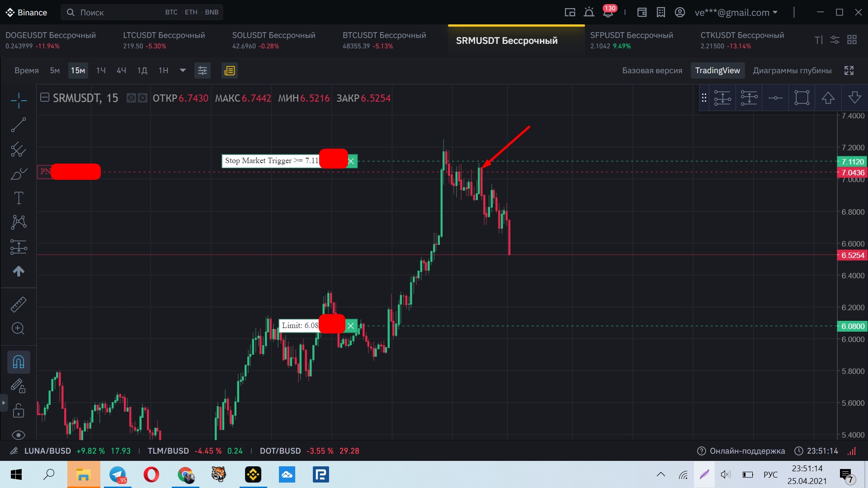Select the 5м timeframe
This screenshot has height=488, width=868.
(x=55, y=70)
